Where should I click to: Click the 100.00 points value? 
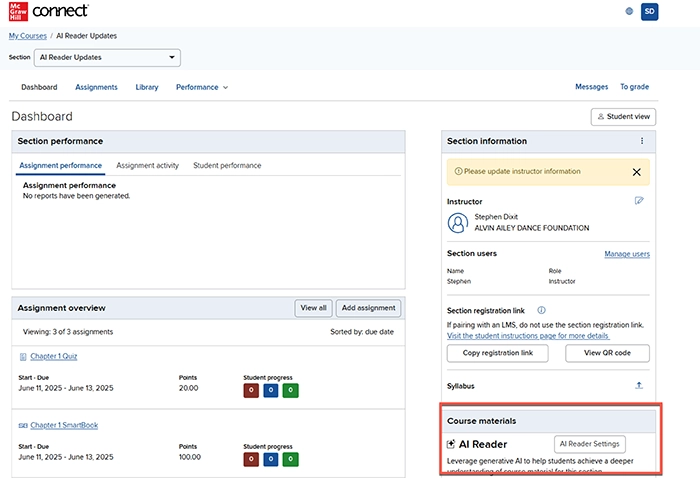(x=190, y=457)
